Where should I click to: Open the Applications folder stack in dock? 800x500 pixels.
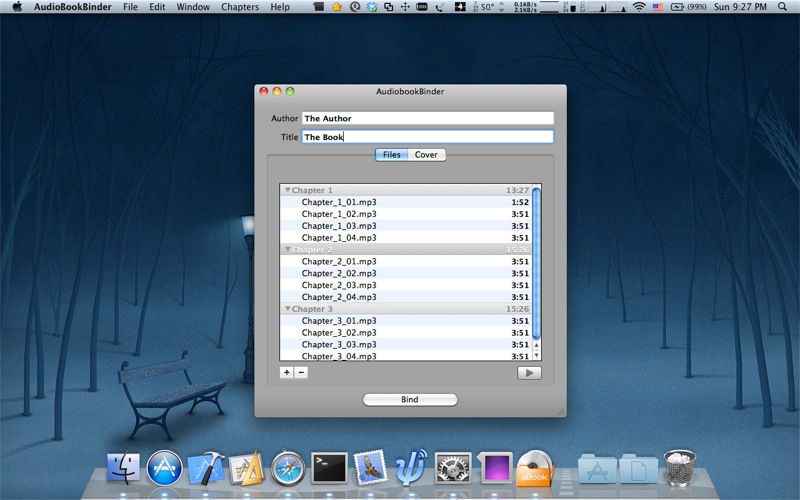[x=597, y=468]
